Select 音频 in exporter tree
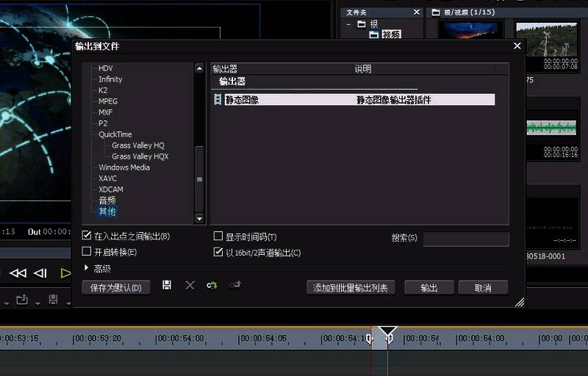The image size is (588, 376). (x=107, y=200)
